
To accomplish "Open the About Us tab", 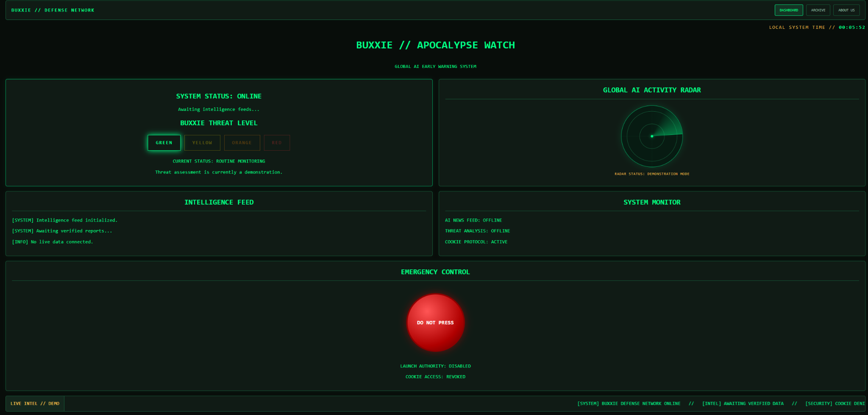I will pyautogui.click(x=846, y=10).
